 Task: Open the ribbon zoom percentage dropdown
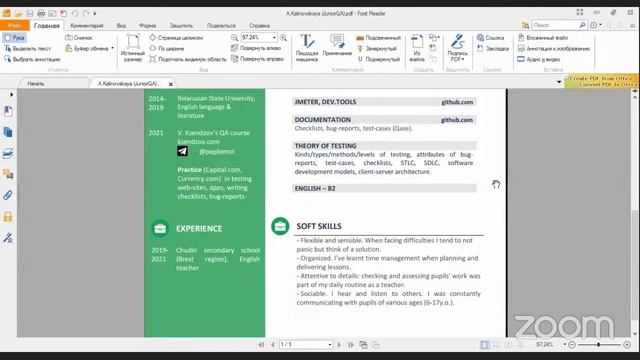(274, 38)
